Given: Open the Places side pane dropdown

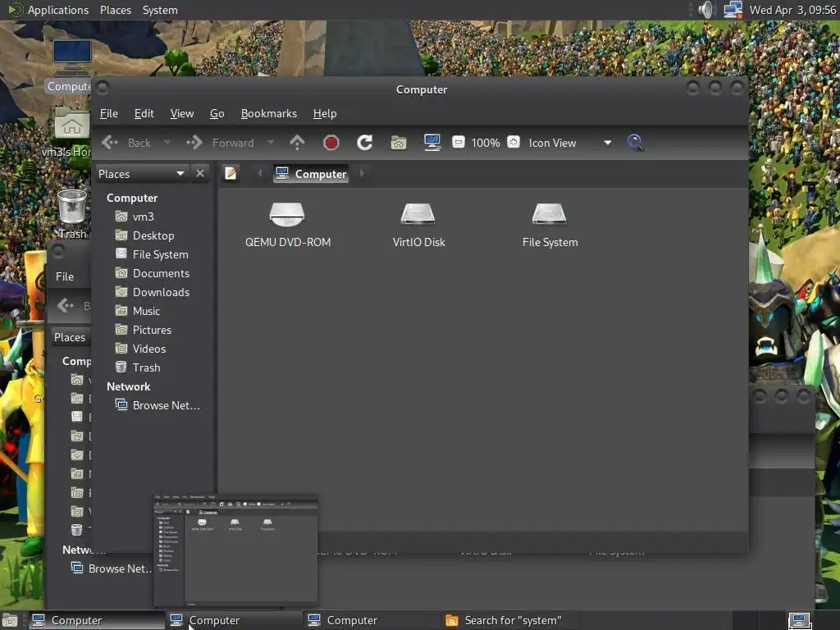Looking at the screenshot, I should pos(141,174).
